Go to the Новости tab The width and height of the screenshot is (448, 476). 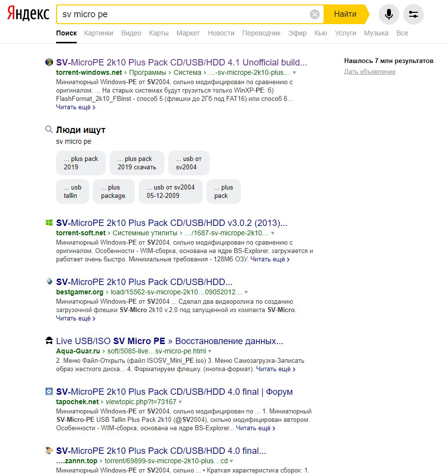(x=221, y=33)
